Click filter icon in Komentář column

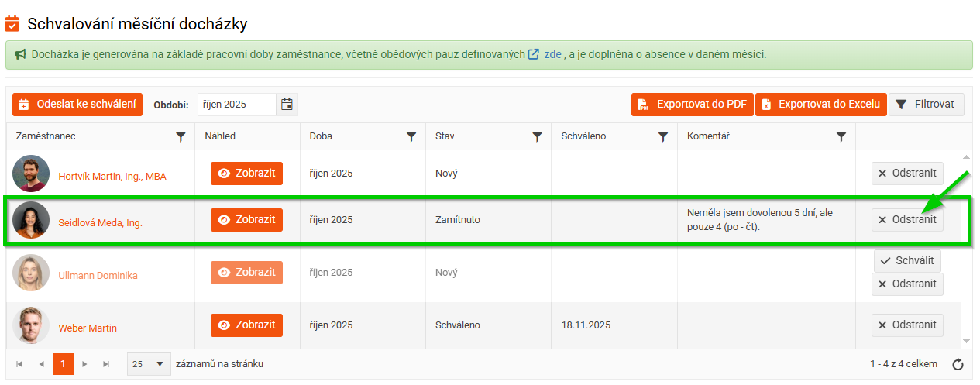pyautogui.click(x=841, y=136)
